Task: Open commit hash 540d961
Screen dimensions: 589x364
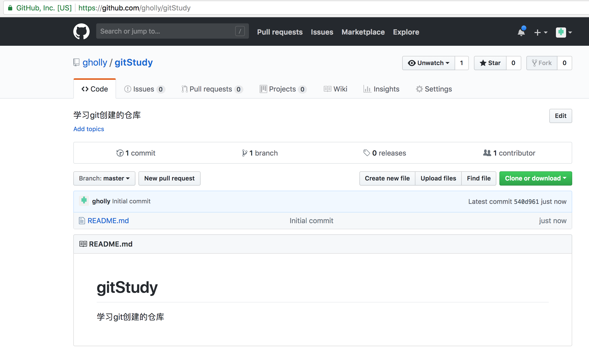Action: click(x=526, y=202)
